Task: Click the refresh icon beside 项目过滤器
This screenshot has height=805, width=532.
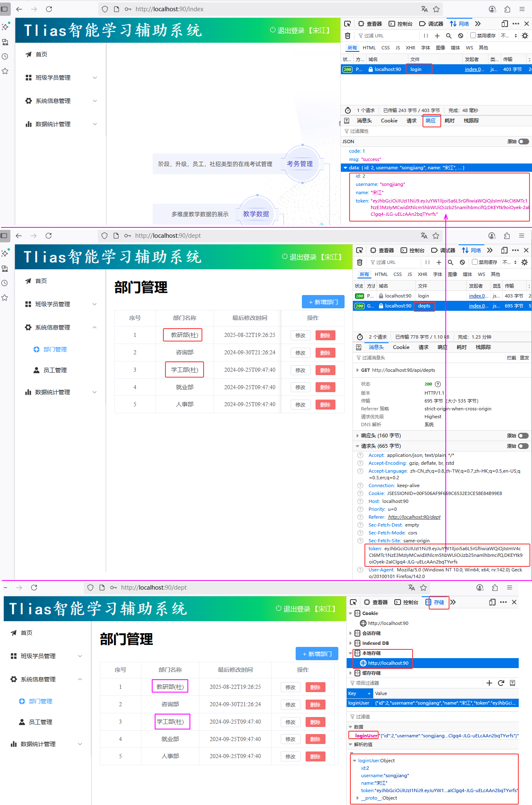Action: (x=501, y=683)
